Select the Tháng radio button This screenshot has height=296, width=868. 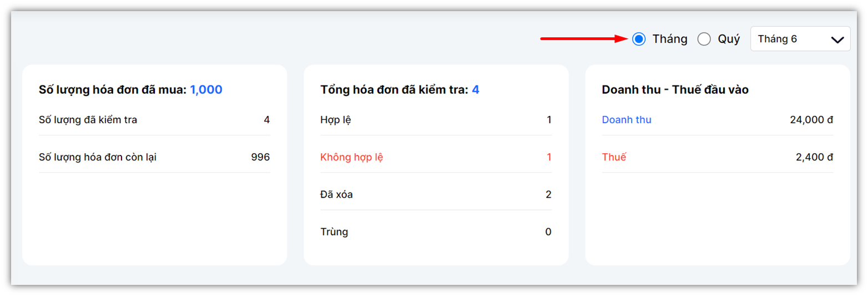tap(639, 39)
